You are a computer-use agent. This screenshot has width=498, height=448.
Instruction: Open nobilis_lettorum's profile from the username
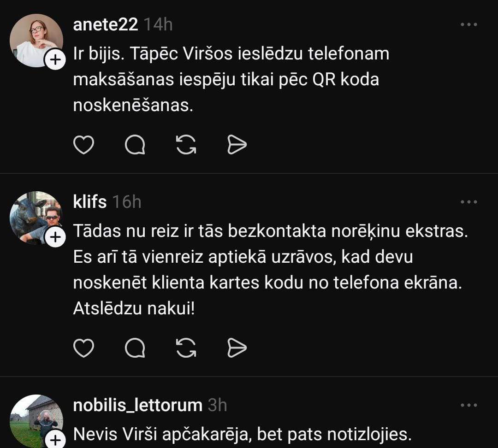pyautogui.click(x=138, y=405)
